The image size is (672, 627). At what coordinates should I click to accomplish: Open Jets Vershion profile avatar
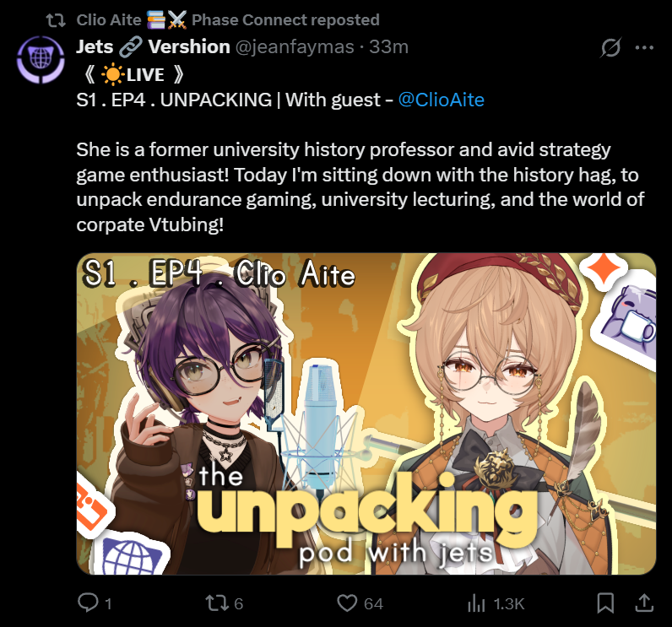tap(41, 60)
